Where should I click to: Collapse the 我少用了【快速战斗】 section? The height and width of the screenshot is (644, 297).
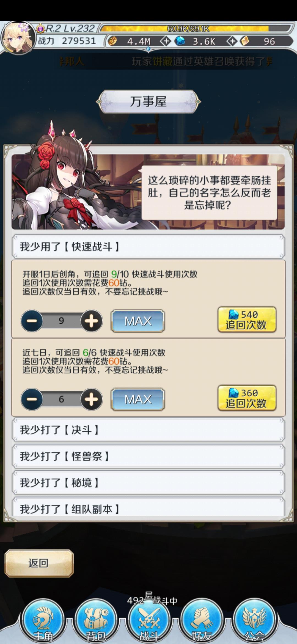(x=148, y=247)
